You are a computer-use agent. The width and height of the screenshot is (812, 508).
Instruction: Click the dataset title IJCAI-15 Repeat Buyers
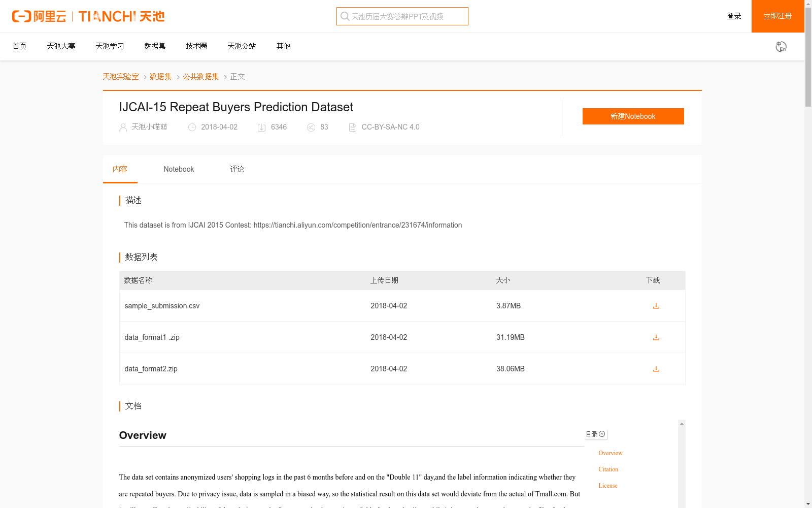[x=236, y=107]
